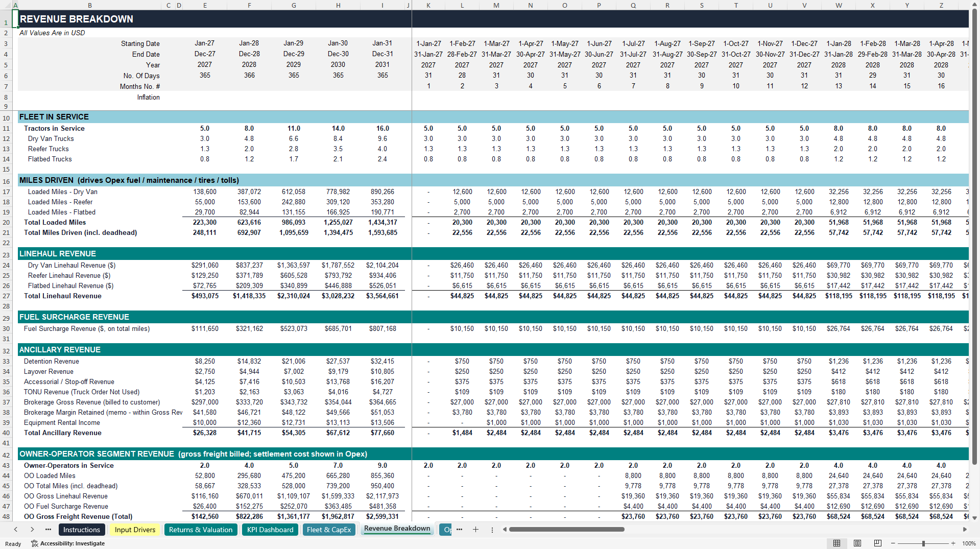Viewport: 980px width, 549px height.
Task: Select column E header
Action: click(x=205, y=5)
